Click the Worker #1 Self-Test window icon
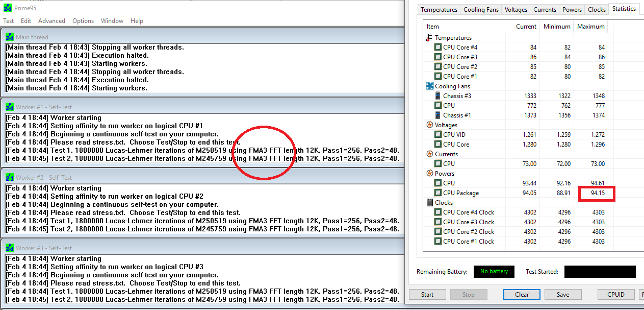This screenshot has height=310, width=644. coord(10,107)
